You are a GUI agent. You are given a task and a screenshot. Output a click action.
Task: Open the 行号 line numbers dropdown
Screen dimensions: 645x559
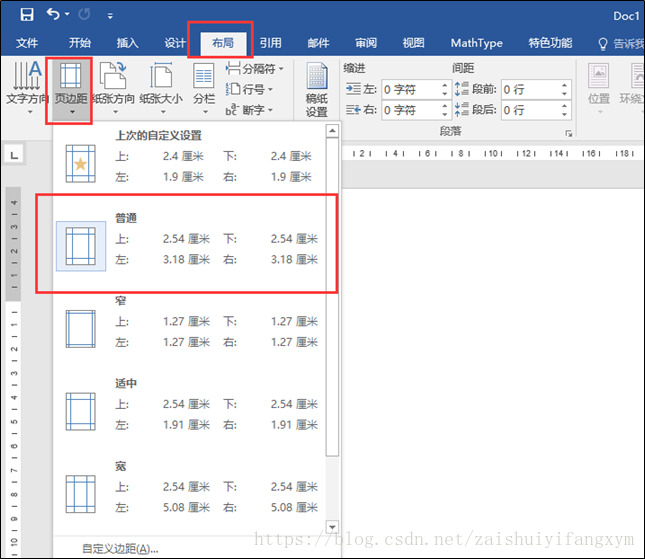pyautogui.click(x=249, y=89)
